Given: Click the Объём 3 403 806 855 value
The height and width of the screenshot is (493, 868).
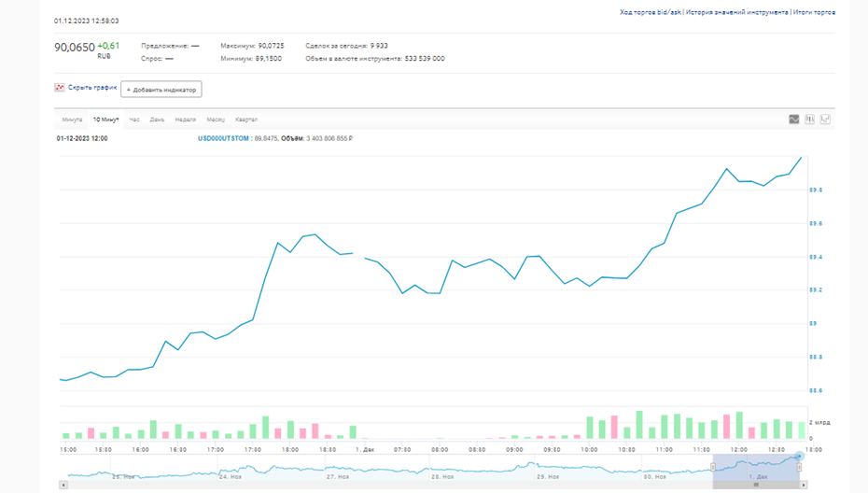Looking at the screenshot, I should tap(329, 138).
